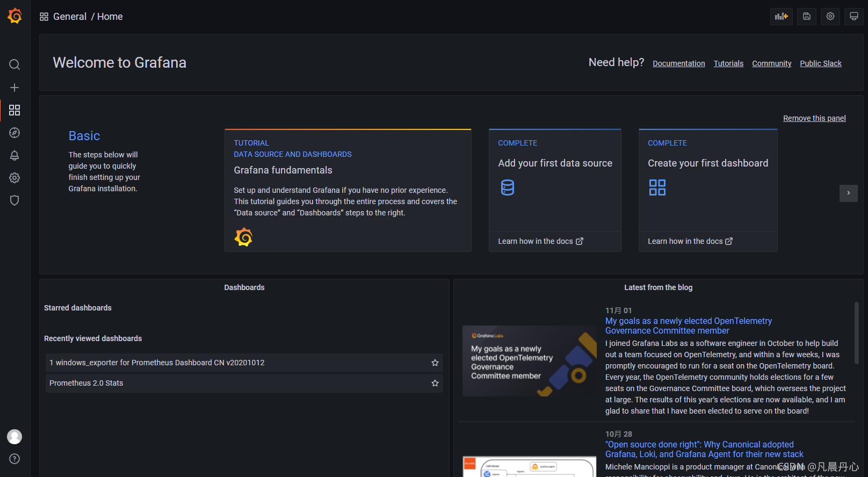Open the Public Slack link

(821, 63)
